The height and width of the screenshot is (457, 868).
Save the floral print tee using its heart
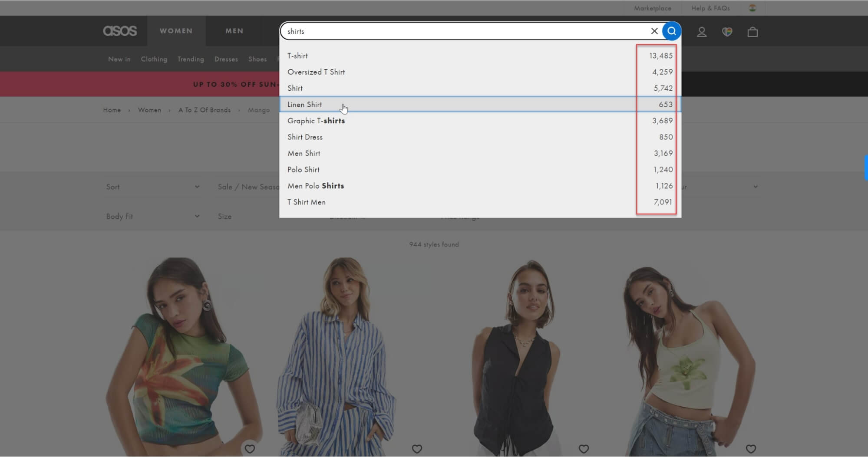250,449
